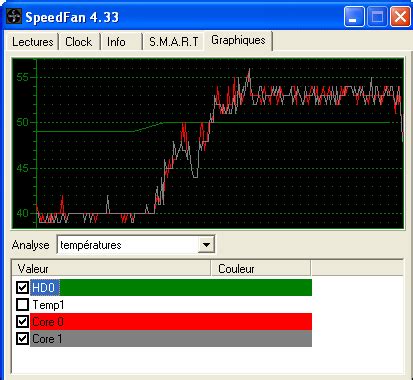This screenshot has width=413, height=380.
Task: Enable the Temp1 checkbox
Action: [x=22, y=304]
